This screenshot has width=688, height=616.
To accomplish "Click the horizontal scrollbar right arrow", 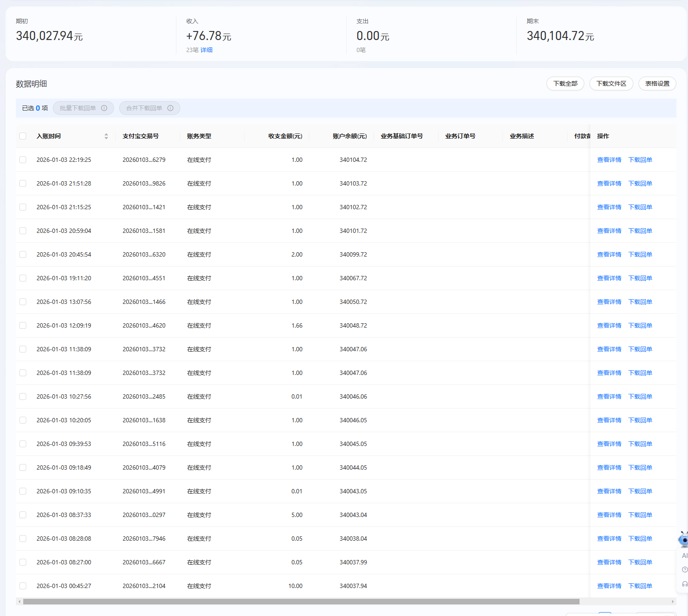I will (673, 601).
